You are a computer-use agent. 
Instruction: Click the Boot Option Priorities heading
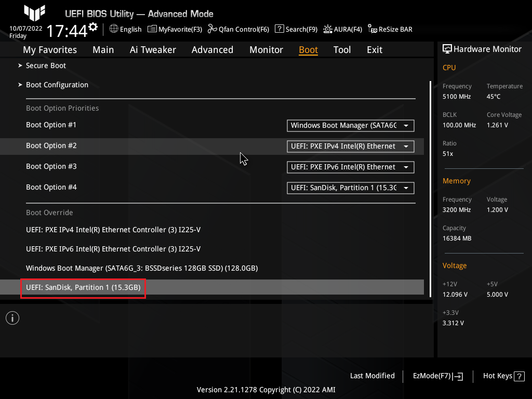click(62, 108)
